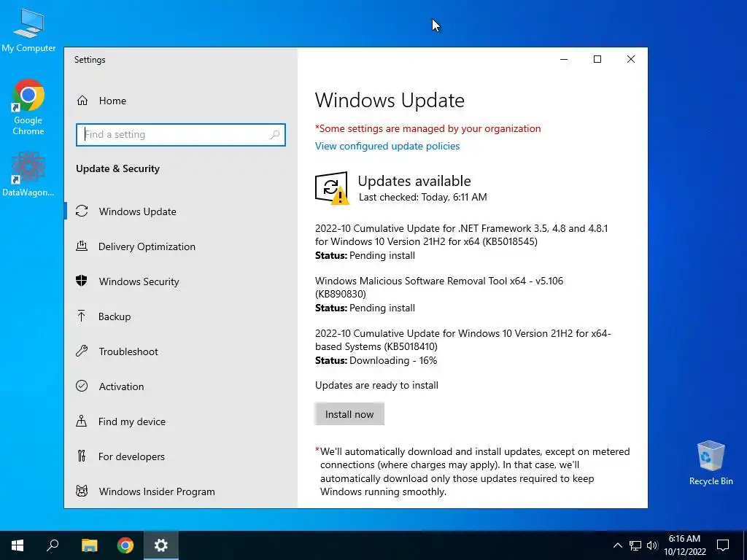Click Updates are ready to install text
Screen dimensions: 747x560
tap(376, 385)
